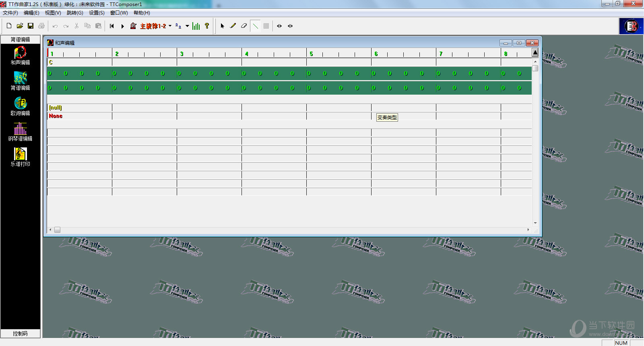Open the 窗口(W) menu
644x346 pixels.
(x=119, y=13)
